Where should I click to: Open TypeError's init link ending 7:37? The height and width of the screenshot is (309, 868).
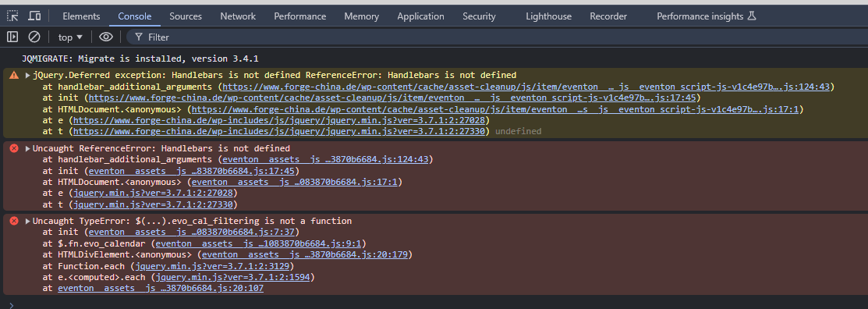192,232
